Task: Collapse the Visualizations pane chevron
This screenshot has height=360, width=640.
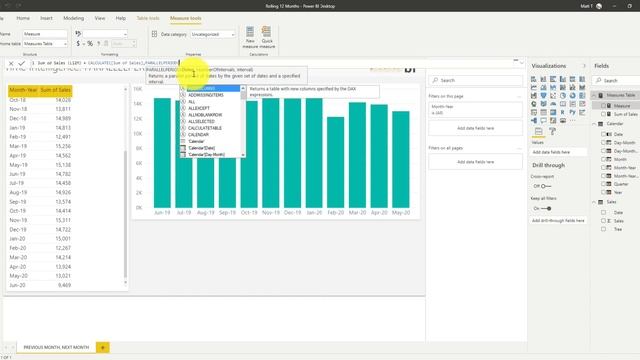Action: click(584, 66)
